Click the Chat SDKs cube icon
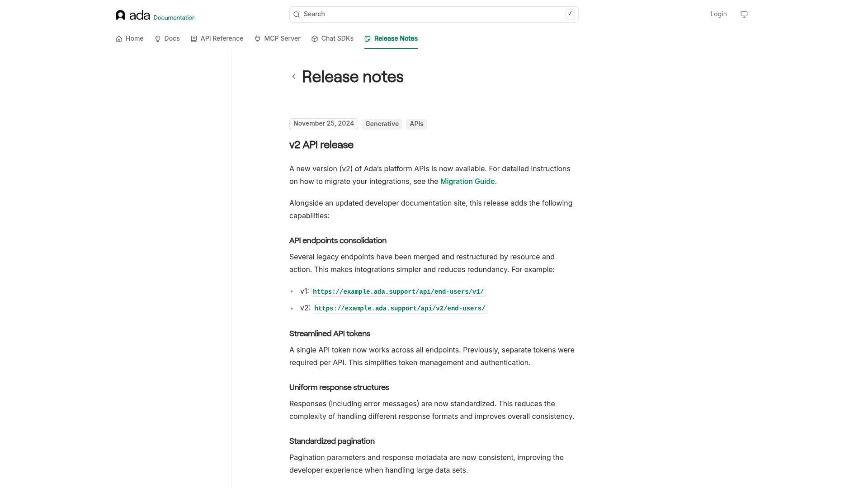The width and height of the screenshot is (868, 488). pos(315,39)
